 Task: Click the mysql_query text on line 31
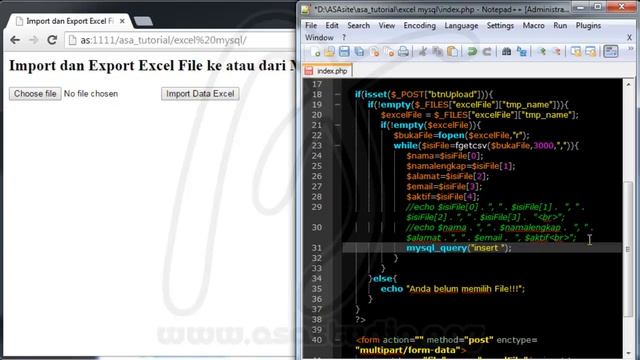(436, 248)
